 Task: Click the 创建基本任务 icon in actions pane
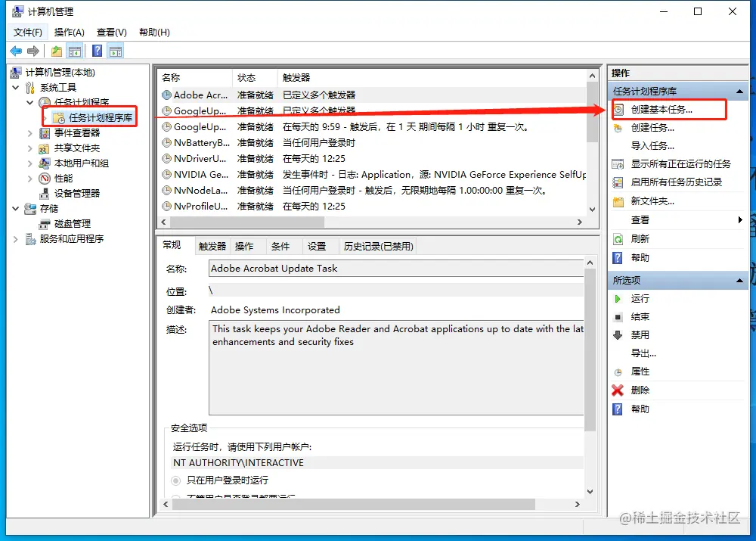click(618, 110)
